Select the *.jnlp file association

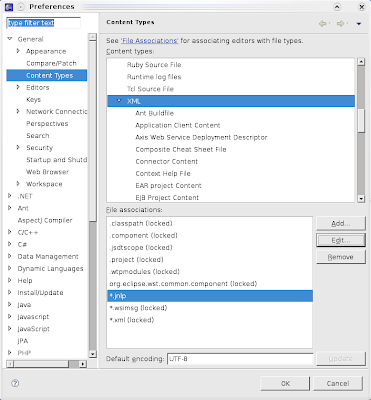pyautogui.click(x=210, y=296)
